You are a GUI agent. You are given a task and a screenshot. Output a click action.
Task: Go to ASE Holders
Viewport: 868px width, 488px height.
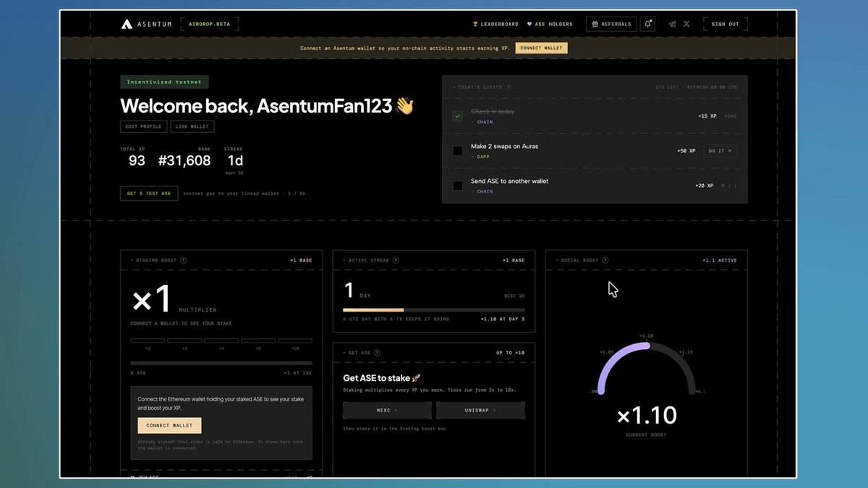(x=550, y=24)
